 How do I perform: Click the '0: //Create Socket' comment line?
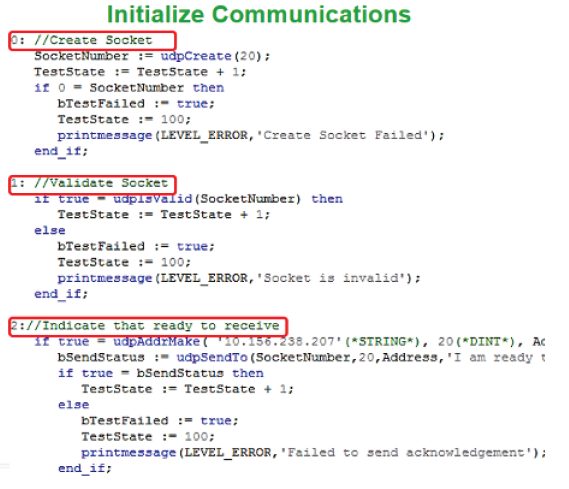click(x=81, y=40)
